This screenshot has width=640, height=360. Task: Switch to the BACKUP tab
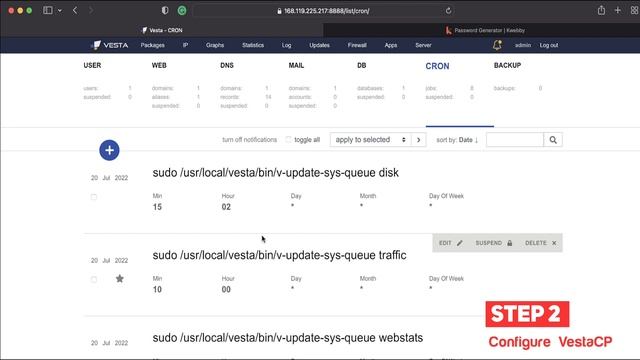507,65
